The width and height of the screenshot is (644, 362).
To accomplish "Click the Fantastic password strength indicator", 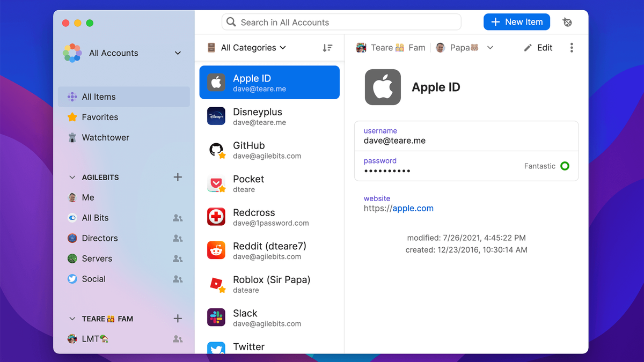I will 546,166.
